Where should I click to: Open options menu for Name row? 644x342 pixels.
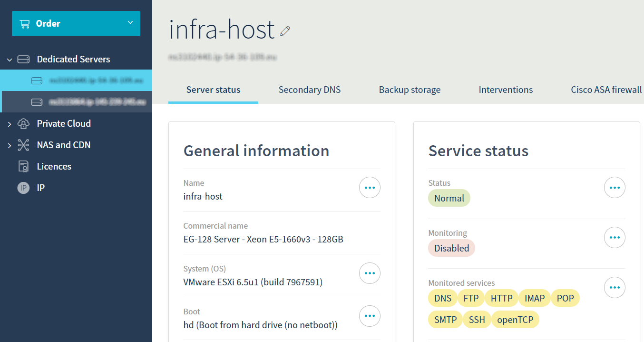pos(370,188)
